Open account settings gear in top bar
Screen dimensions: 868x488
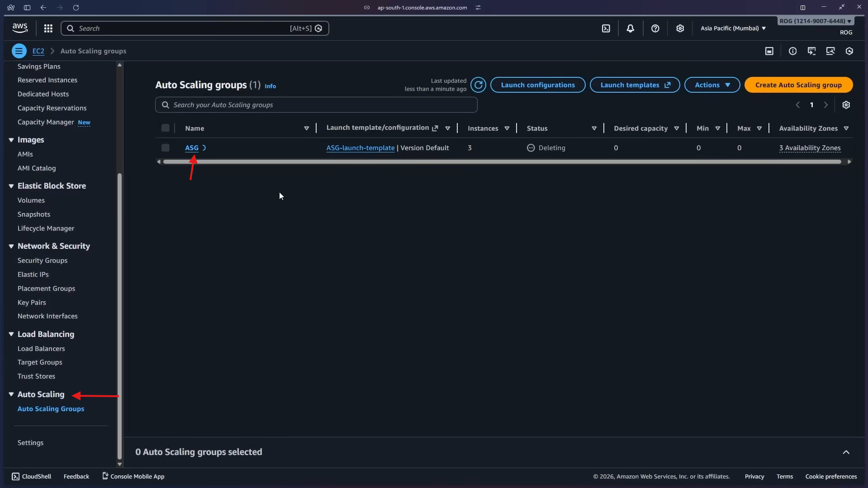coord(680,28)
